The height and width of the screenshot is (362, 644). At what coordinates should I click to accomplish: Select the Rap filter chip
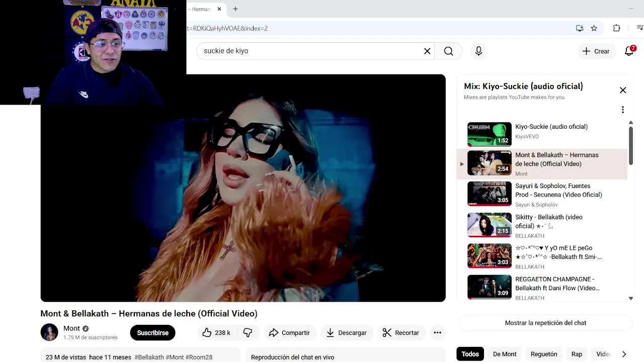pyautogui.click(x=577, y=354)
